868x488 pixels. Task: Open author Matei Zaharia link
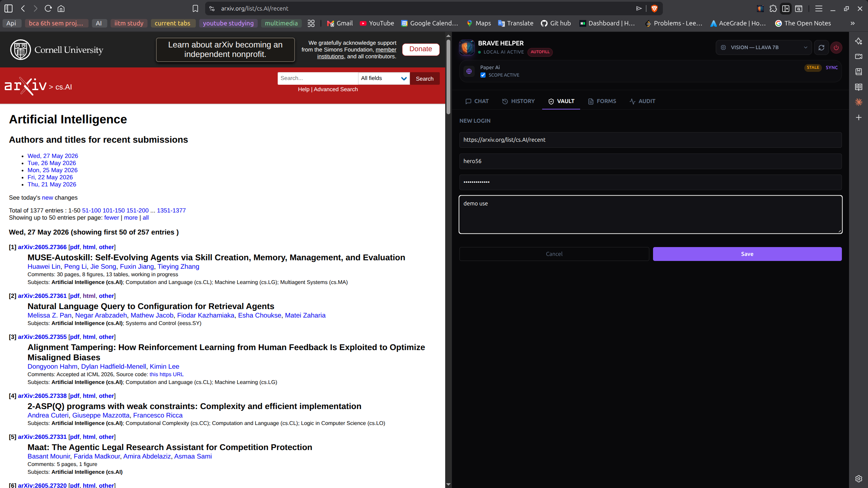click(305, 315)
